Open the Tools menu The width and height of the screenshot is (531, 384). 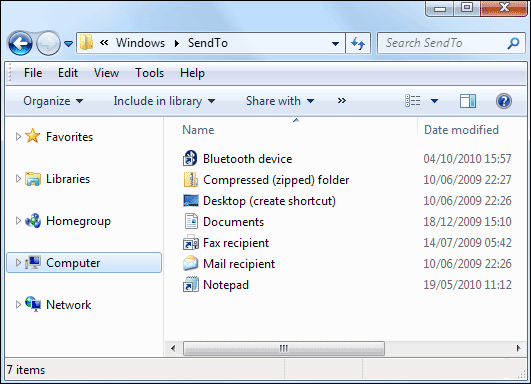(149, 73)
